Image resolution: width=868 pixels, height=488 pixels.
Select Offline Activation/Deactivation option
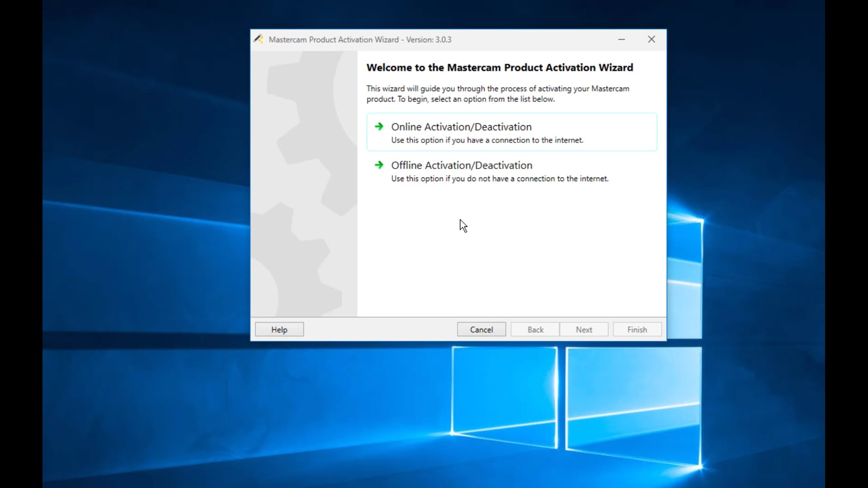point(512,171)
